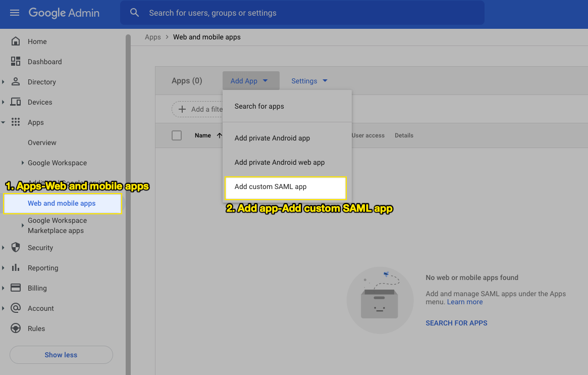This screenshot has height=375, width=588.
Task: Click the search magnifier icon
Action: [x=134, y=13]
